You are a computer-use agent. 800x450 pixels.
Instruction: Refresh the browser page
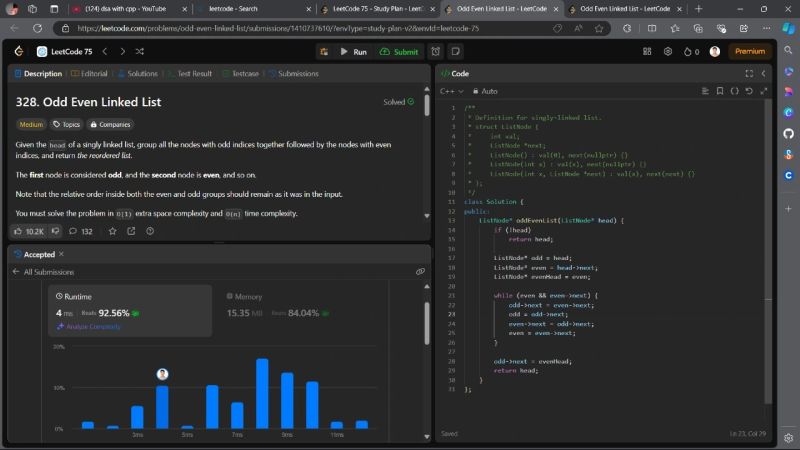(x=37, y=29)
